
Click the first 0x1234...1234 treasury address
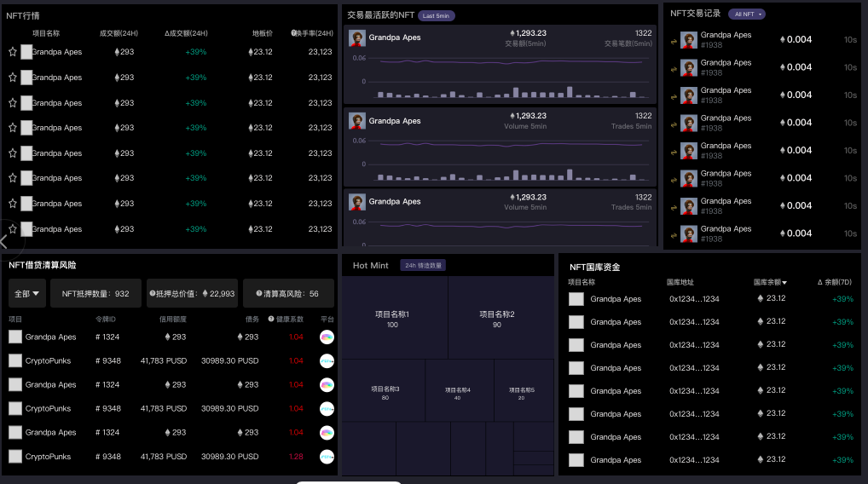pos(694,299)
